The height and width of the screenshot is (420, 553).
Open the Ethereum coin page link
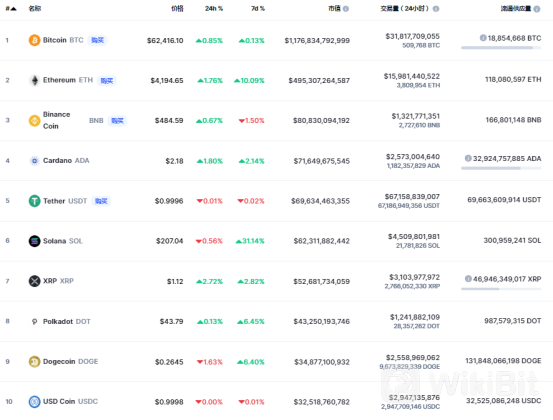tap(59, 80)
